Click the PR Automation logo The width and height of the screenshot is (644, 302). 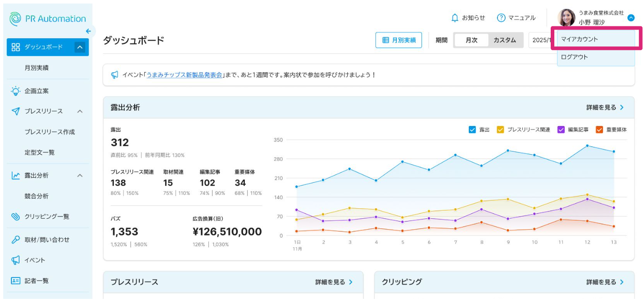[x=47, y=19]
